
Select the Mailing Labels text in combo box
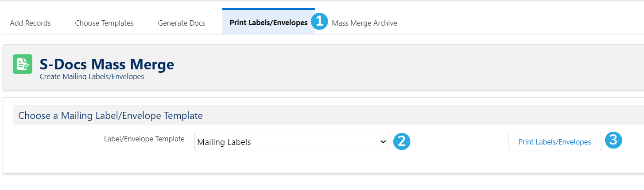pos(224,142)
